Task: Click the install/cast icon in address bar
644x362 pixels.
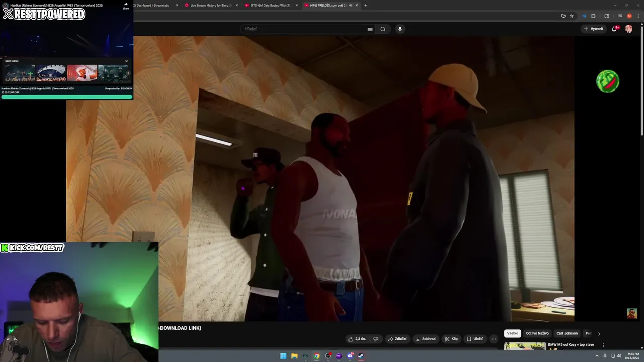Action: (563, 16)
